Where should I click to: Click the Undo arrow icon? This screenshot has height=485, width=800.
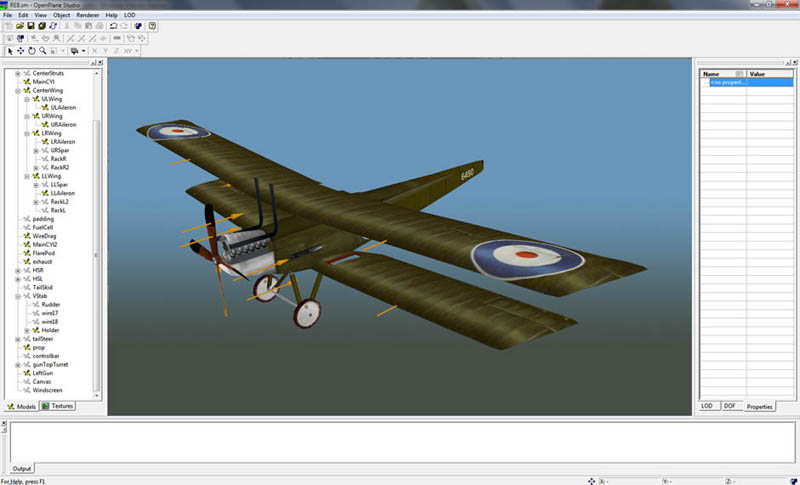pos(113,26)
